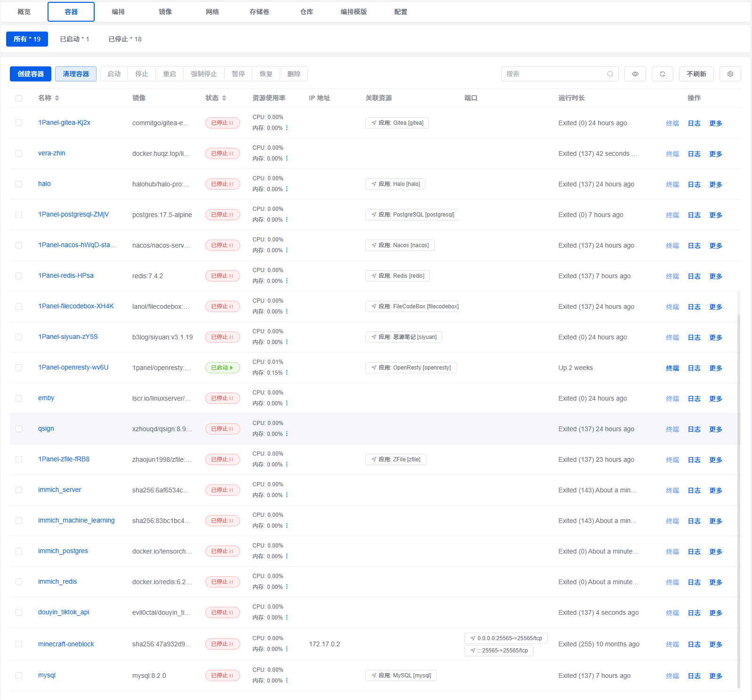752x700 pixels.
Task: Expand 更多 options for the emby container
Action: (715, 399)
